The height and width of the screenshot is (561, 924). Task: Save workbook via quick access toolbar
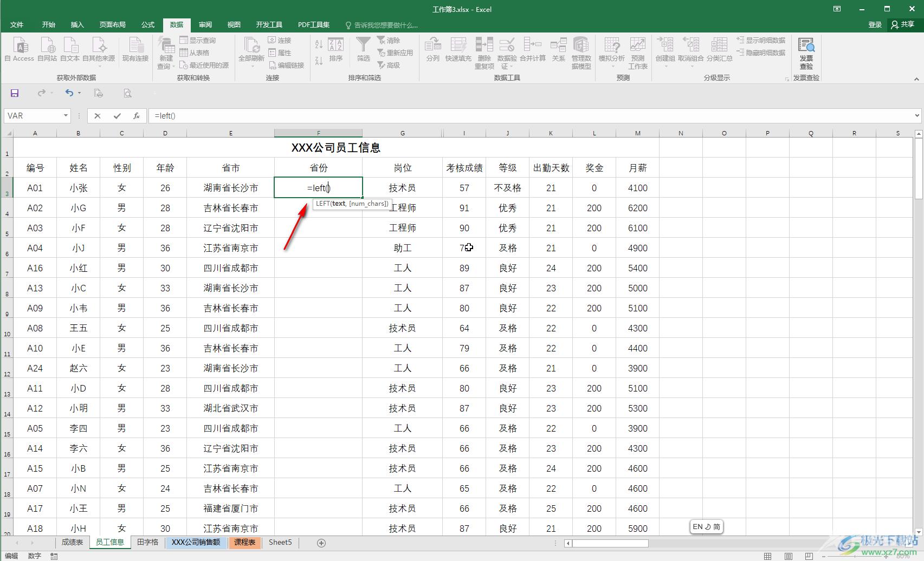pos(15,93)
